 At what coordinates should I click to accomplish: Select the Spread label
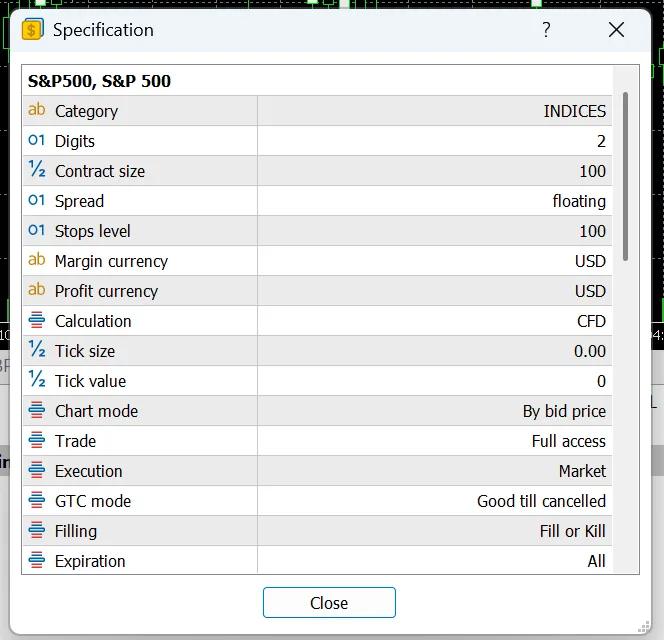(x=79, y=201)
